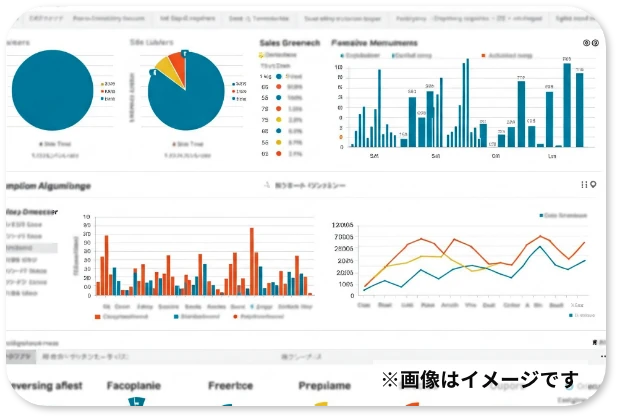Click the Prepilame heading link
Screen dimensions: 618x418
pos(324,385)
